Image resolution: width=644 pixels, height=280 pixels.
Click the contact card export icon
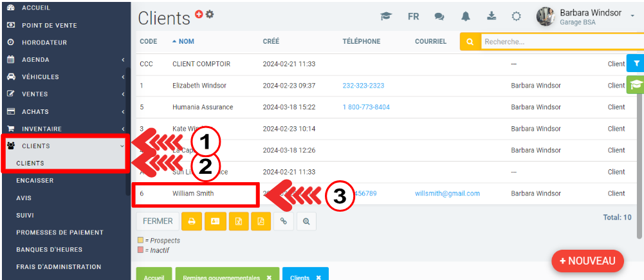point(215,221)
